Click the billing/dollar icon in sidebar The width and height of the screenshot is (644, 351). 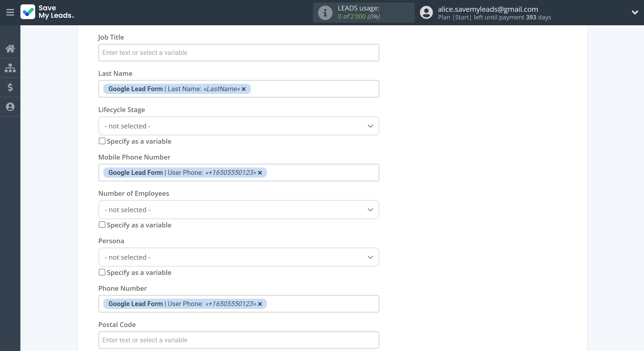click(x=10, y=87)
